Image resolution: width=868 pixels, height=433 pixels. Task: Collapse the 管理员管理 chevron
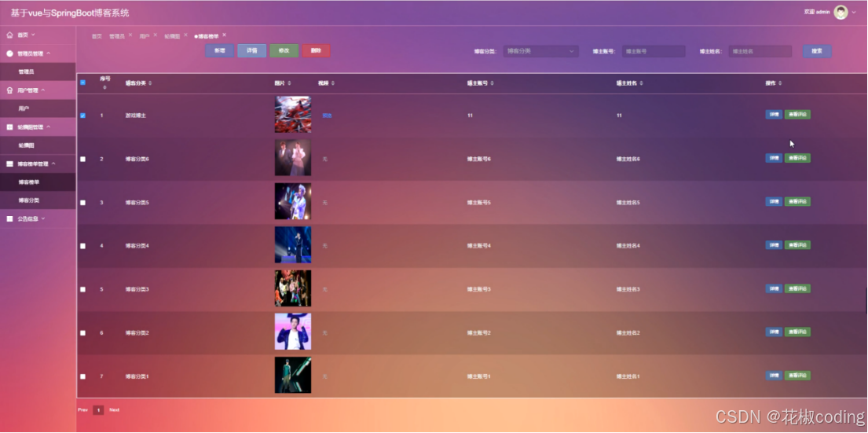[48, 53]
